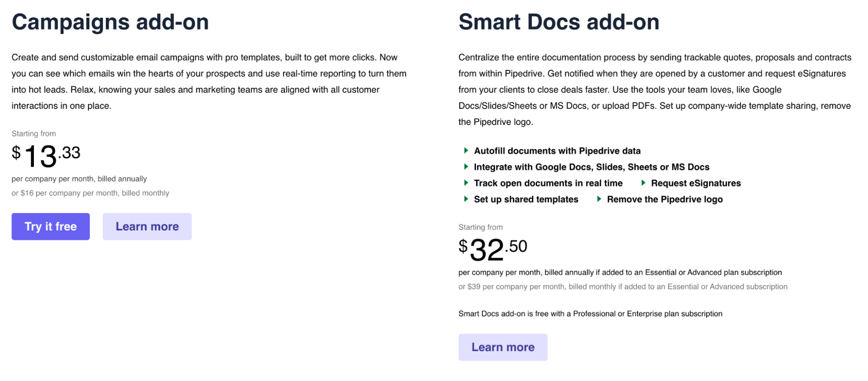Click the green arrow beside "Set up shared templates"
The image size is (868, 381).
point(465,199)
